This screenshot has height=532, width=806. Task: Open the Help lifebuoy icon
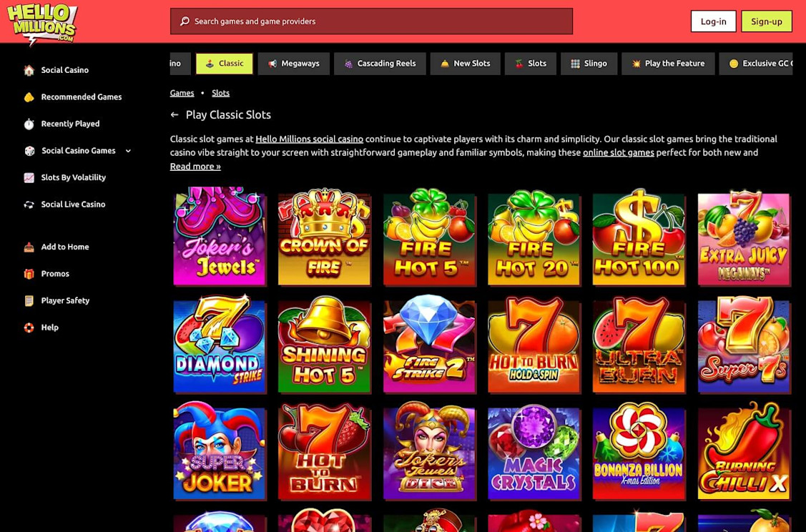coord(29,327)
